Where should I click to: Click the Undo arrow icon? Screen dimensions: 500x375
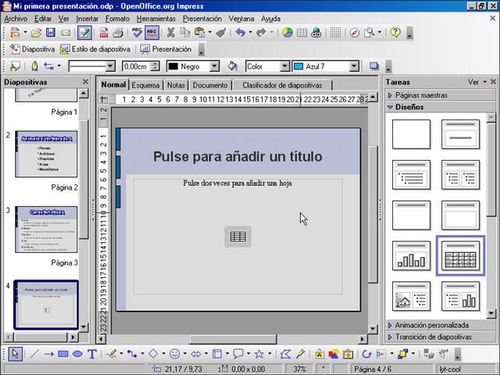pos(240,33)
